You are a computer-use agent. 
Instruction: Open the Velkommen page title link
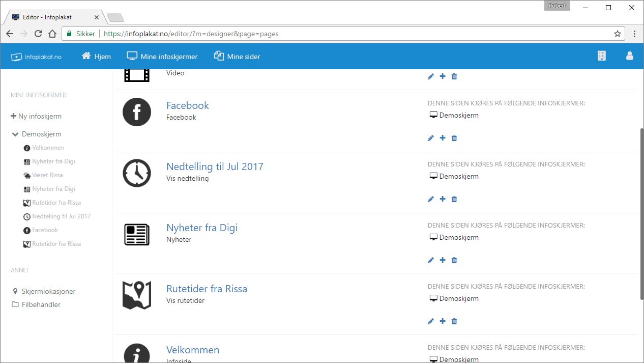point(193,350)
